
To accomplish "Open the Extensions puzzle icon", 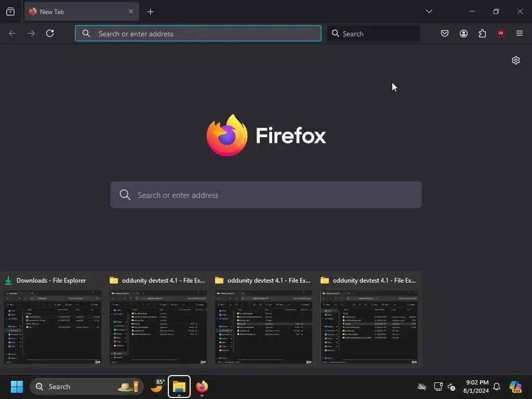I will tap(482, 33).
